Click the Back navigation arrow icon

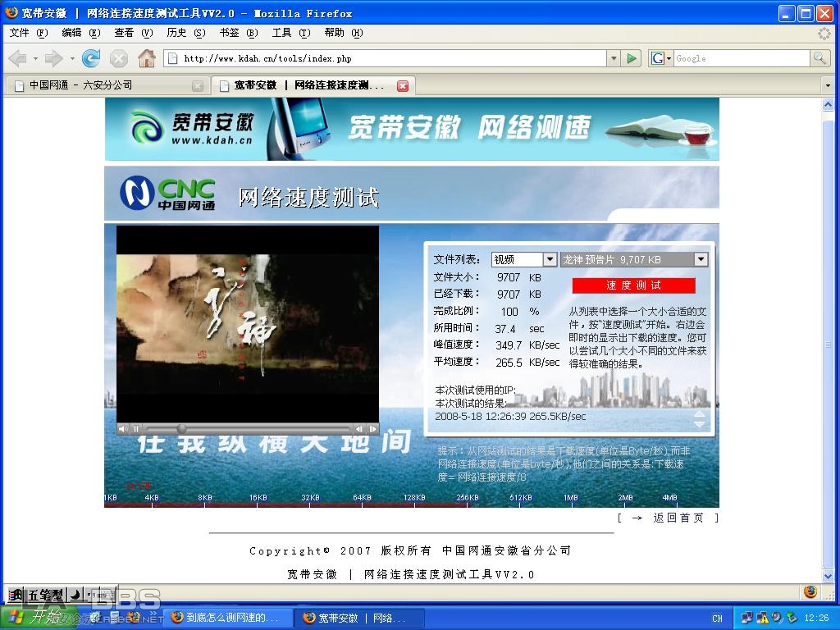[18, 58]
